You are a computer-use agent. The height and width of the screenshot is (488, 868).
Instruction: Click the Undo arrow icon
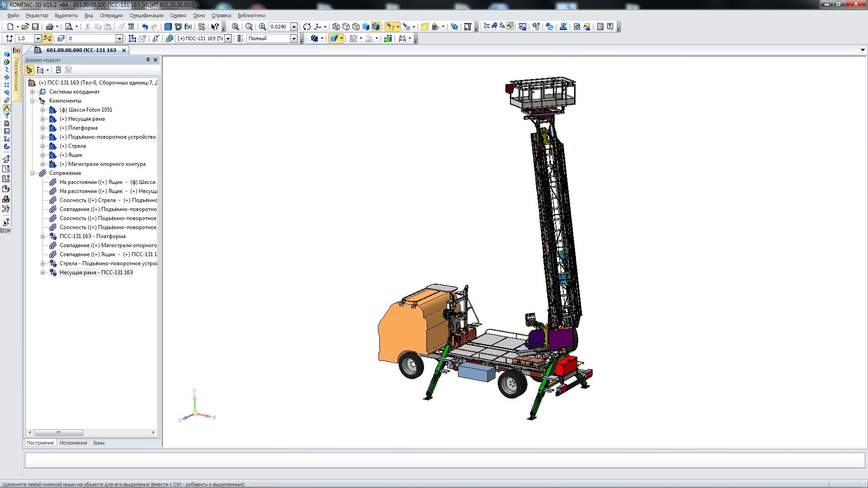(x=145, y=27)
